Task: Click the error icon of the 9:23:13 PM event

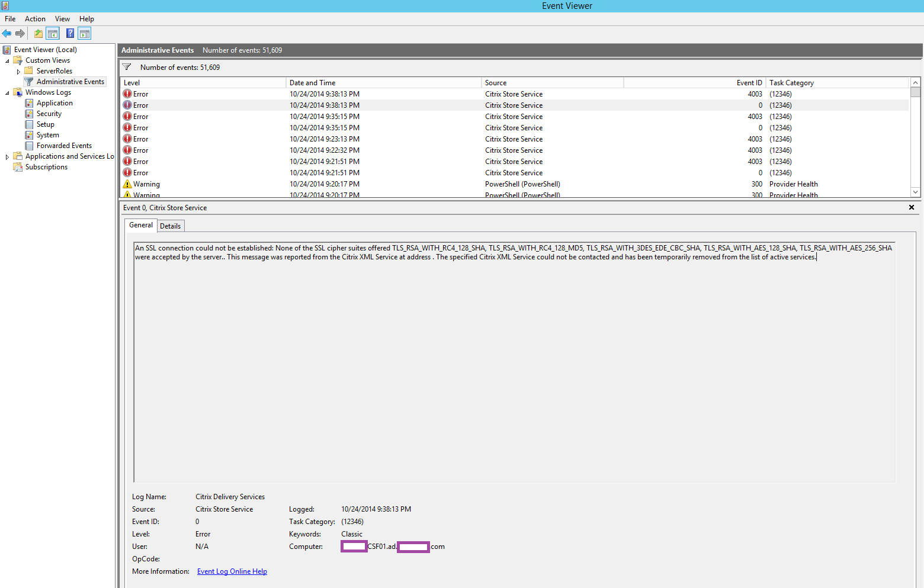Action: pos(127,139)
